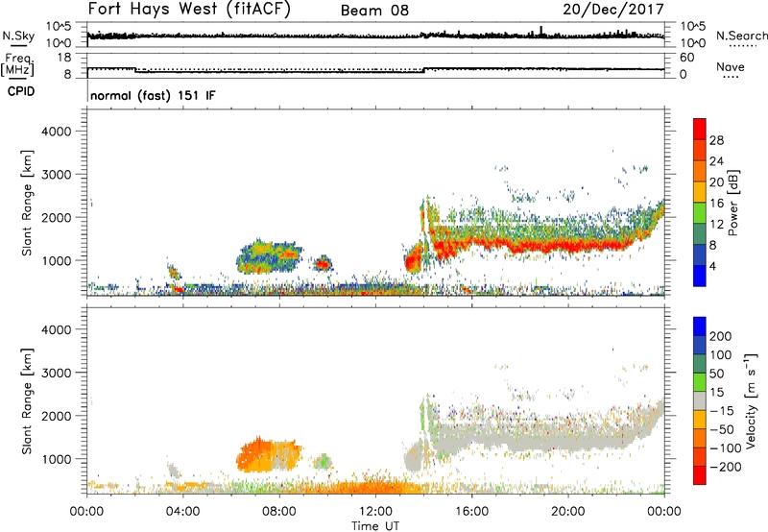Viewport: 768px width, 532px height.
Task: Click the '08:00' time tick label
Action: click(279, 512)
